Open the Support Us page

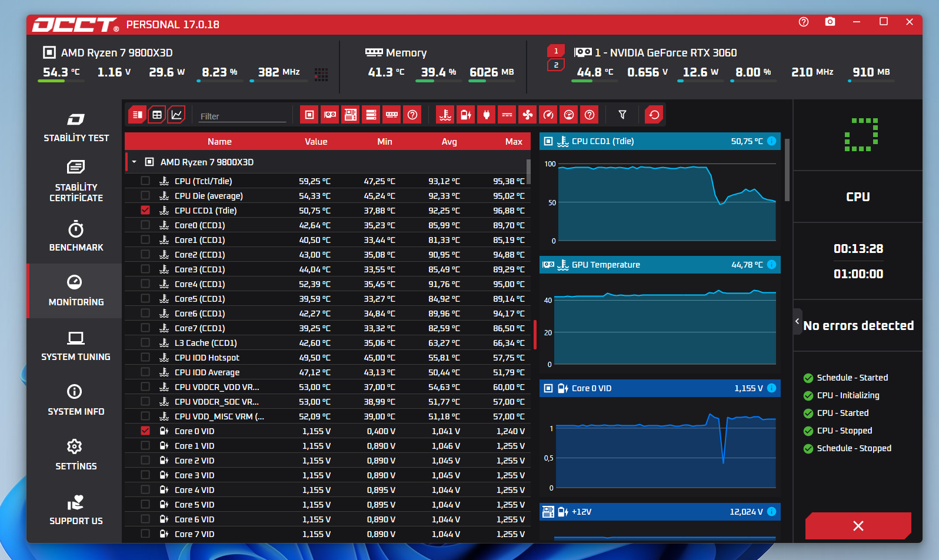click(76, 510)
